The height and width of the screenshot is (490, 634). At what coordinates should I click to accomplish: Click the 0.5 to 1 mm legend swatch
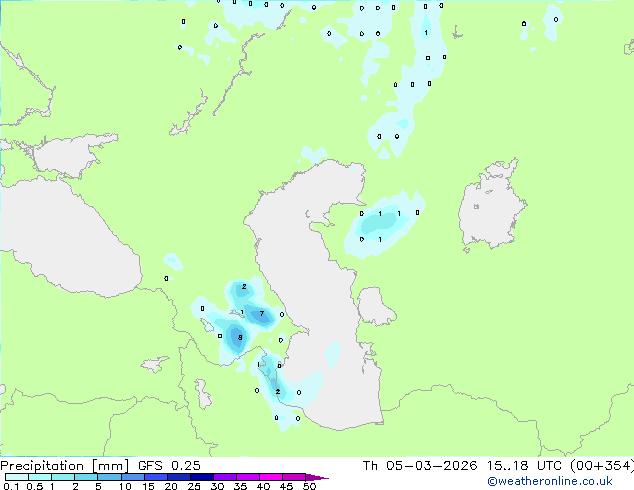click(x=40, y=477)
